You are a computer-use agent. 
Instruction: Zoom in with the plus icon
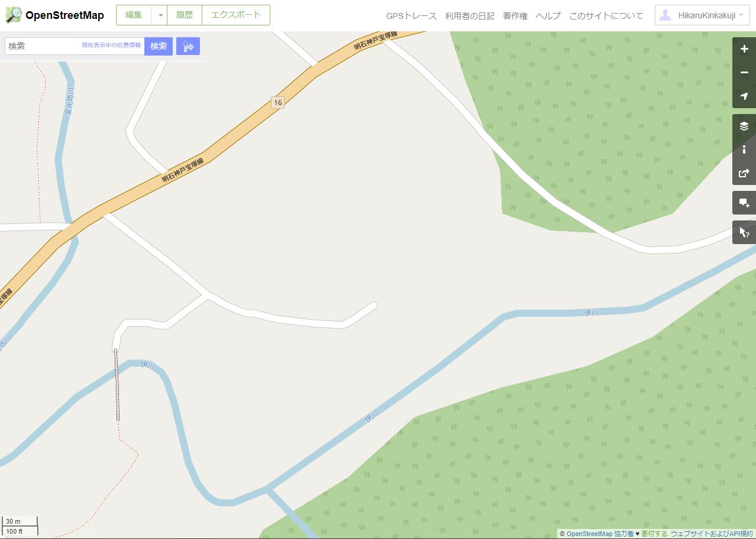point(744,49)
